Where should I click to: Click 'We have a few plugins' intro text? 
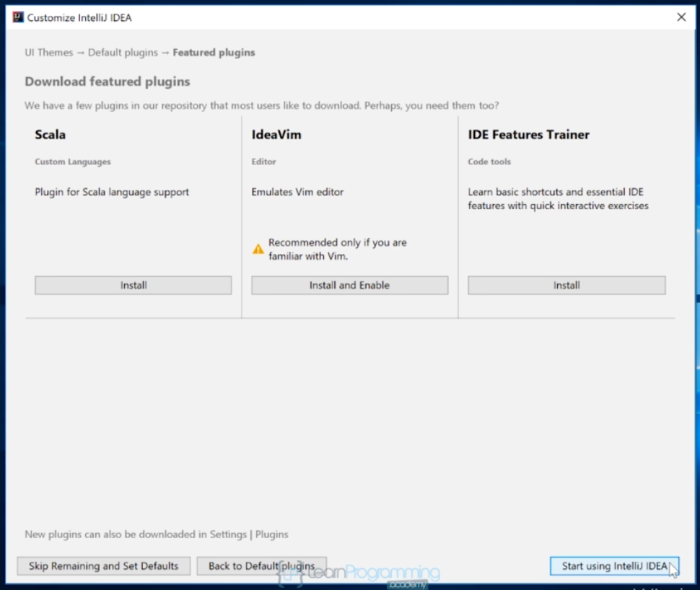tap(262, 105)
